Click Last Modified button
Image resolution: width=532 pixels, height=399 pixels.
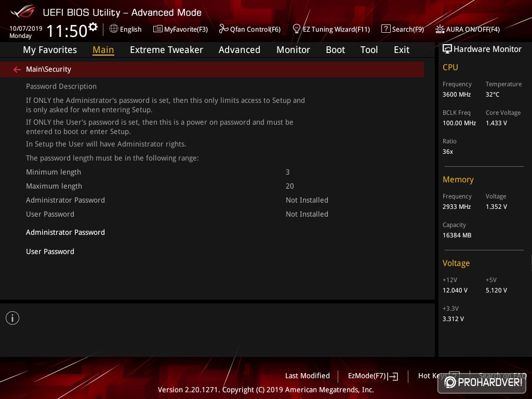[x=308, y=376]
